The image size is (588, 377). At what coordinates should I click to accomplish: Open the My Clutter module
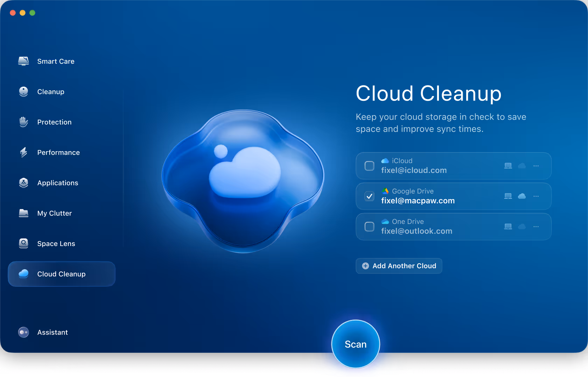62,213
